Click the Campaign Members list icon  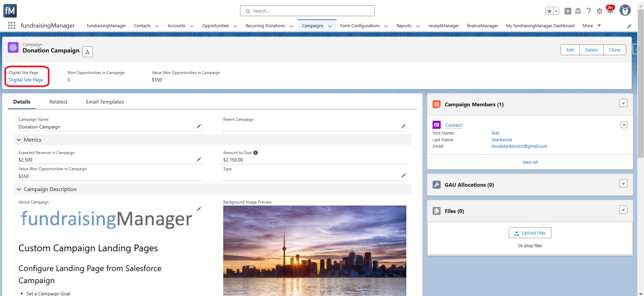[x=437, y=104]
